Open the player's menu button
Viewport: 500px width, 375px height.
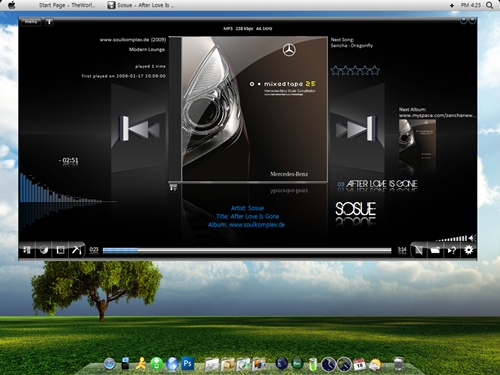pyautogui.click(x=31, y=22)
